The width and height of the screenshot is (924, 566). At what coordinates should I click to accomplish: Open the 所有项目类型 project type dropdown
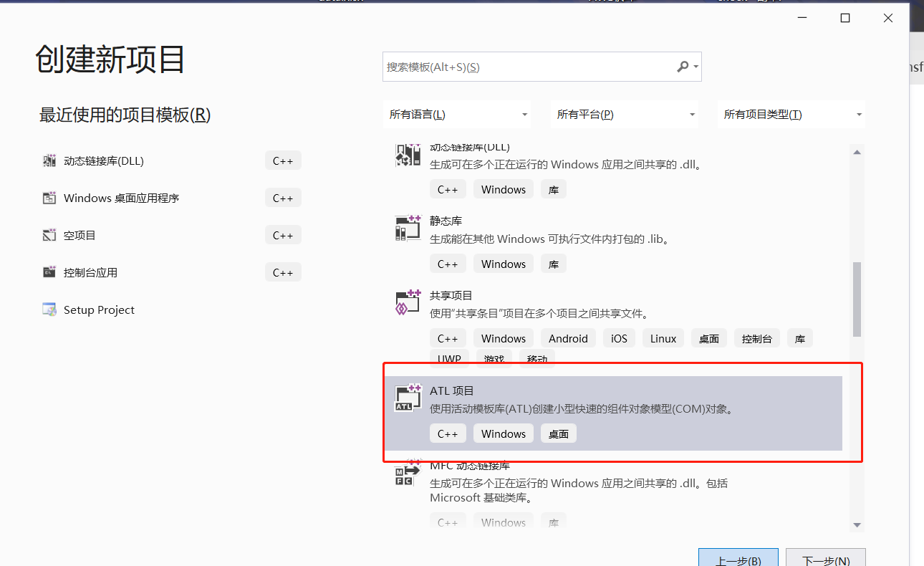pyautogui.click(x=791, y=115)
